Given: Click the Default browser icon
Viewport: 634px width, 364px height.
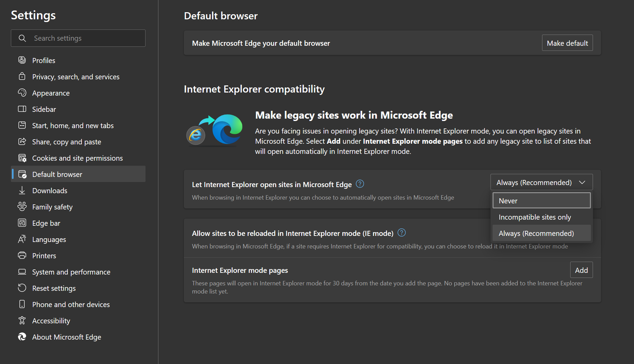Looking at the screenshot, I should click(x=22, y=174).
